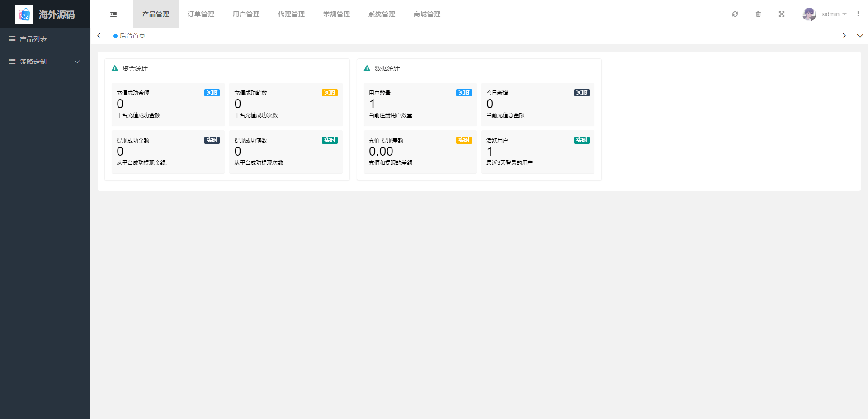Collapse the sidebar with the menu toggle icon
The width and height of the screenshot is (868, 419).
coord(113,14)
